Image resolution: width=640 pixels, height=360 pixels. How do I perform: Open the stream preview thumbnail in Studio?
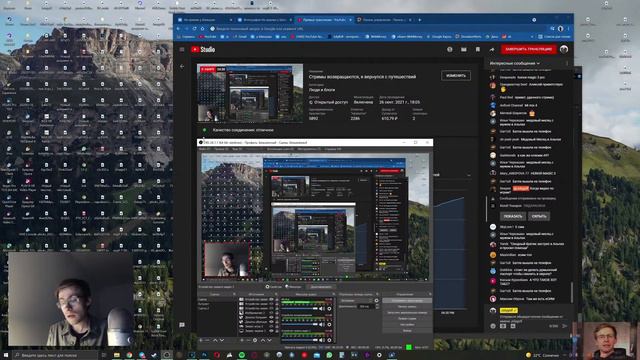(x=250, y=93)
